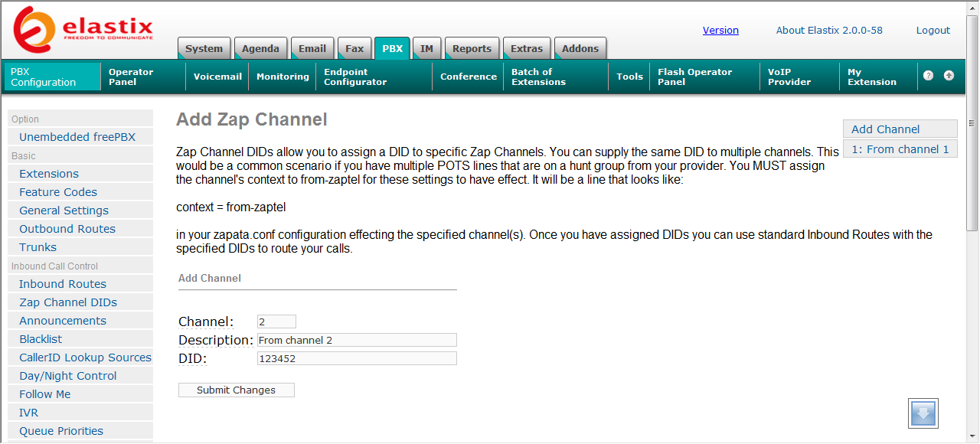
Task: Go to Feature Codes
Action: coord(80,192)
